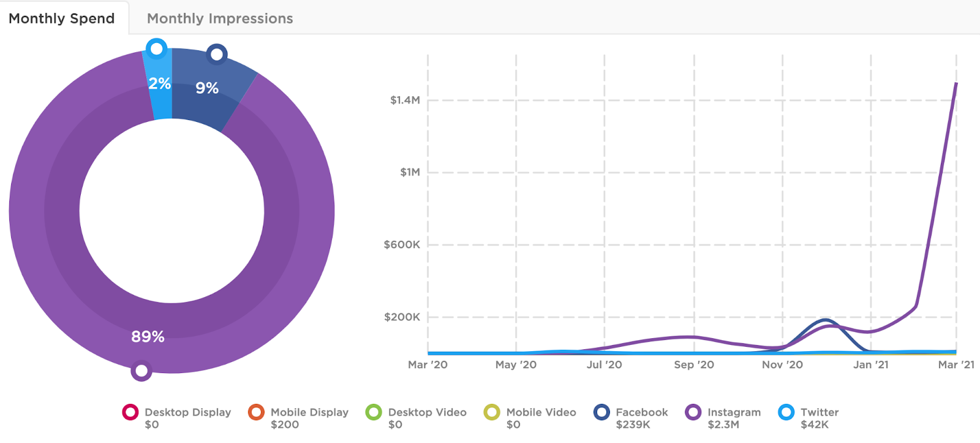The width and height of the screenshot is (980, 443).
Task: Select the Mobile Display legend label
Action: coord(309,412)
